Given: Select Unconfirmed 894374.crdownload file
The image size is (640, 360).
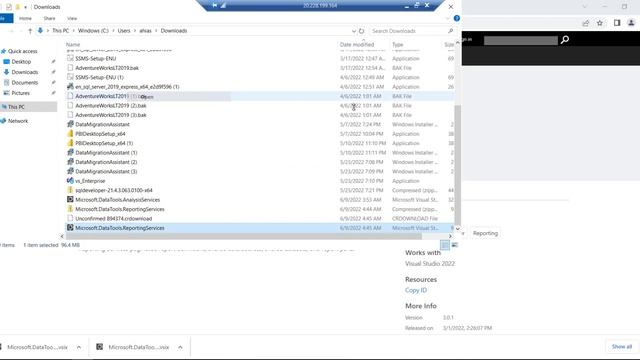Looking at the screenshot, I should click(x=113, y=219).
